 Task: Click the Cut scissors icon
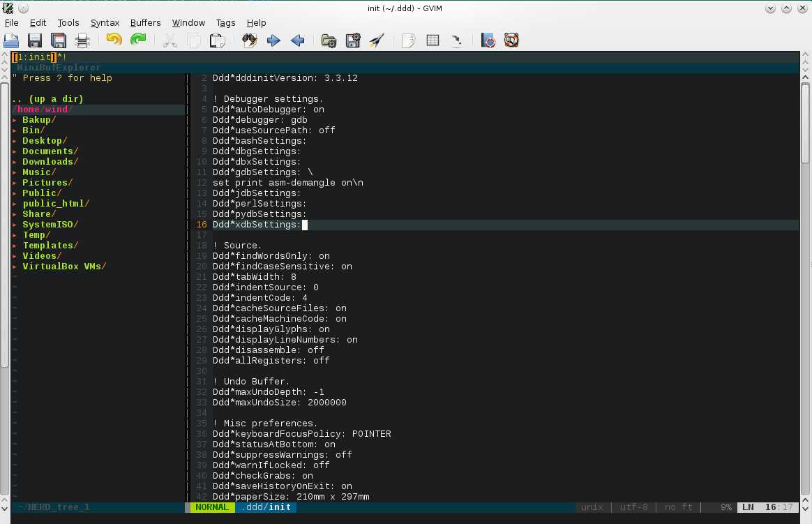pos(170,40)
